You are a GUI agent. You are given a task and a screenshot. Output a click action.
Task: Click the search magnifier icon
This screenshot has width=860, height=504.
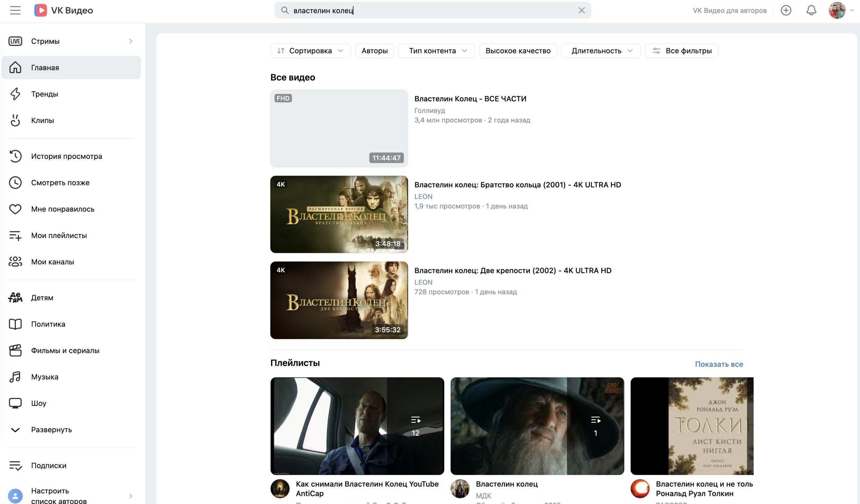point(285,10)
